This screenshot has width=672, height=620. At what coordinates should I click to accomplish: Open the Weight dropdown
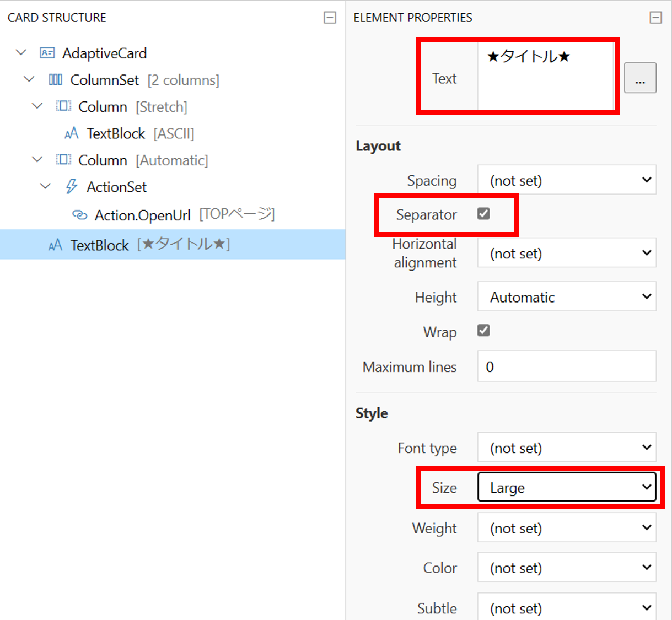click(x=567, y=527)
